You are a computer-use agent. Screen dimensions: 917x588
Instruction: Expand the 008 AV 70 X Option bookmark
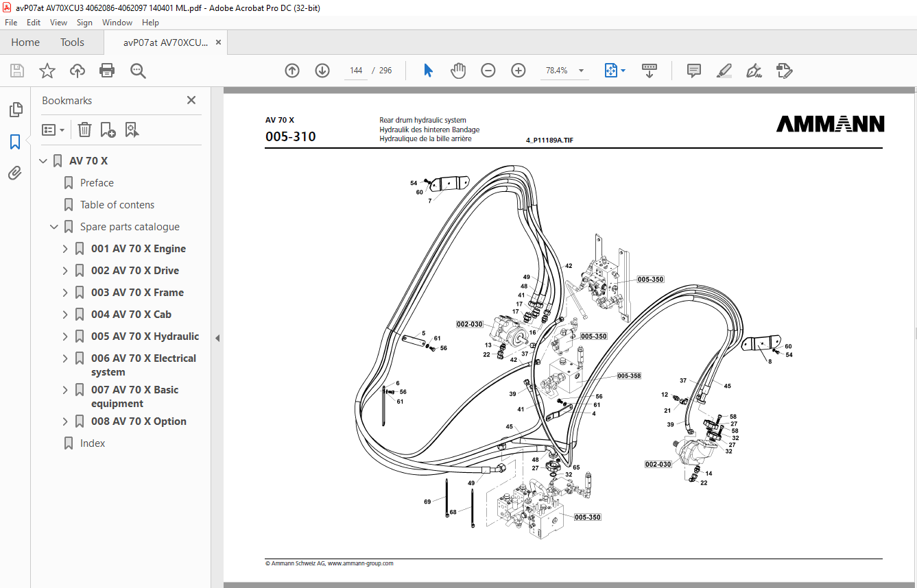pyautogui.click(x=66, y=421)
